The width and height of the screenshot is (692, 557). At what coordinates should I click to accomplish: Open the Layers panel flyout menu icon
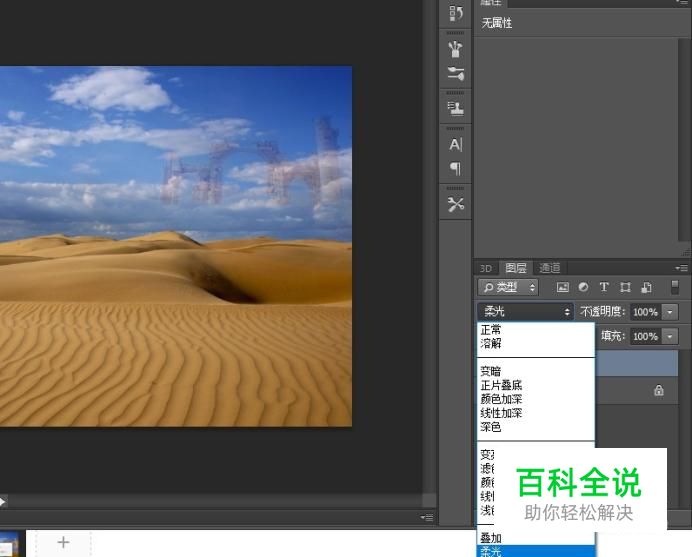[x=681, y=267]
